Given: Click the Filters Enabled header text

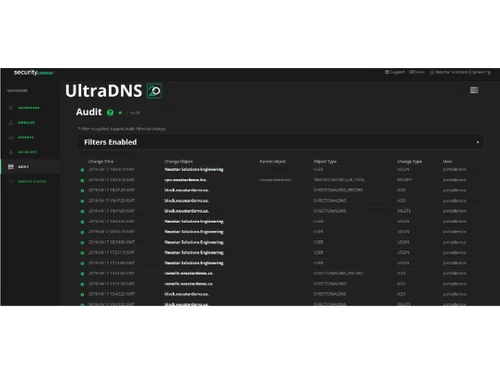Looking at the screenshot, I should [110, 142].
